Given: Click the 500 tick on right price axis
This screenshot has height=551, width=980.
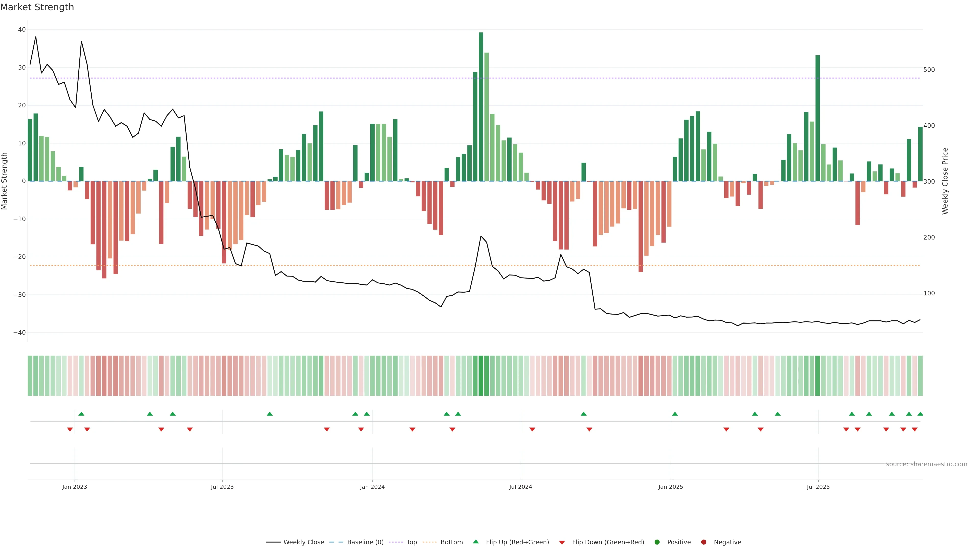Looking at the screenshot, I should 929,70.
